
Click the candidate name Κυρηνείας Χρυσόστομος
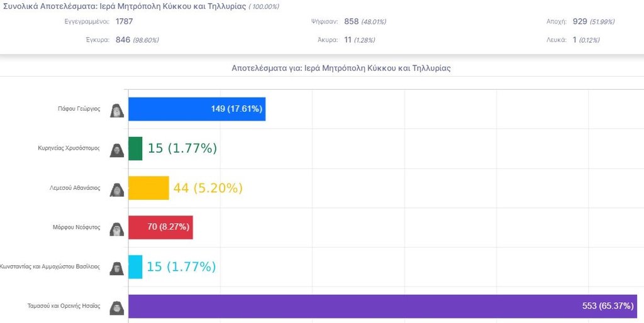pyautogui.click(x=69, y=148)
